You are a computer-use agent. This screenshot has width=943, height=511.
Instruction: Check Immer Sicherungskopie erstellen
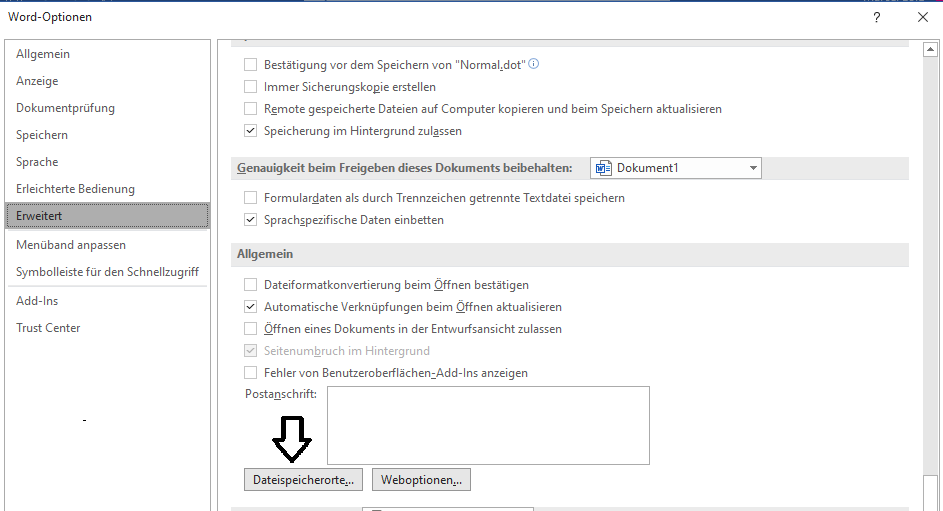pyautogui.click(x=250, y=87)
